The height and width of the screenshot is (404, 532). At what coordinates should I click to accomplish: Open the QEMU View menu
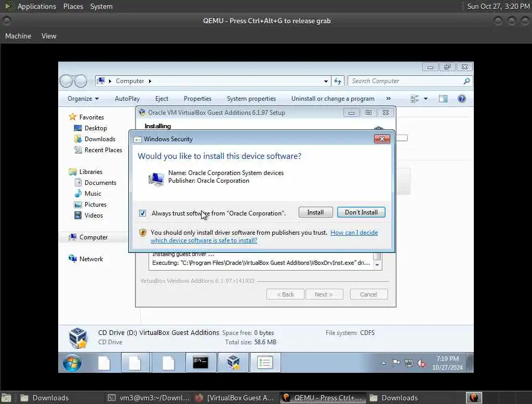tap(49, 36)
